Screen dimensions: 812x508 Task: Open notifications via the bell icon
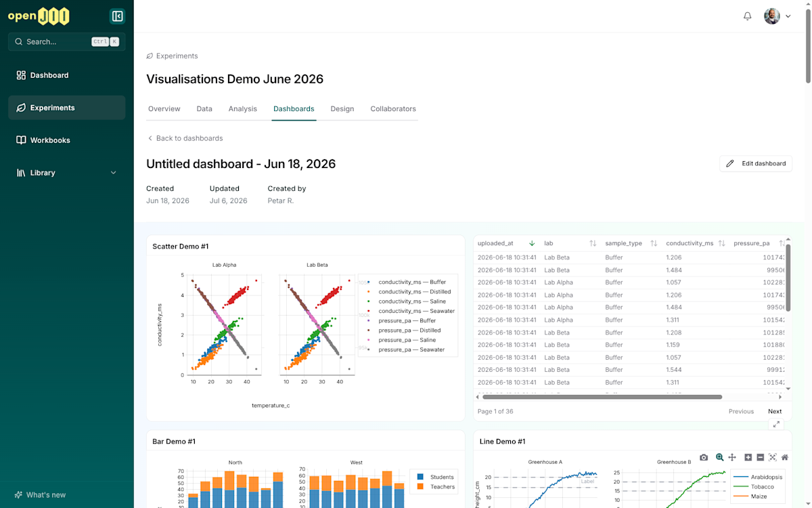pos(747,16)
